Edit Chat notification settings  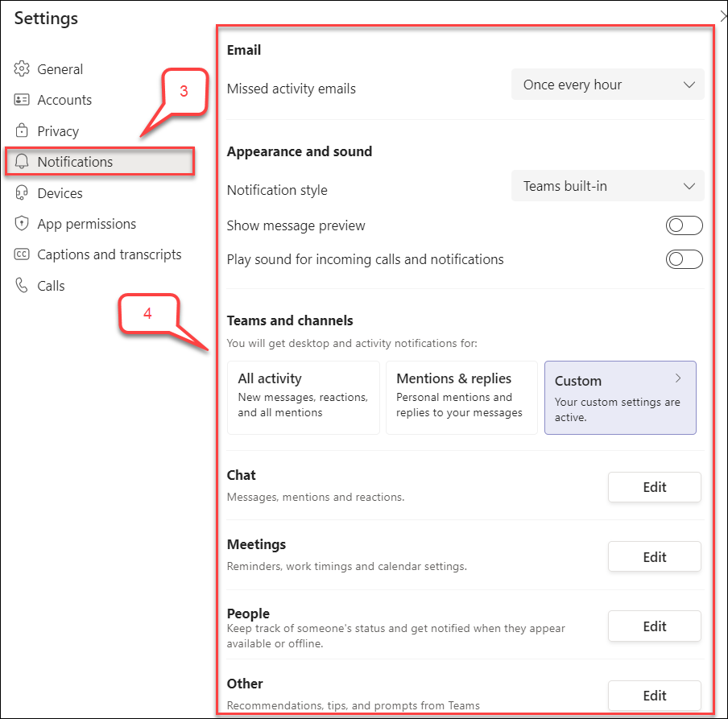(654, 487)
